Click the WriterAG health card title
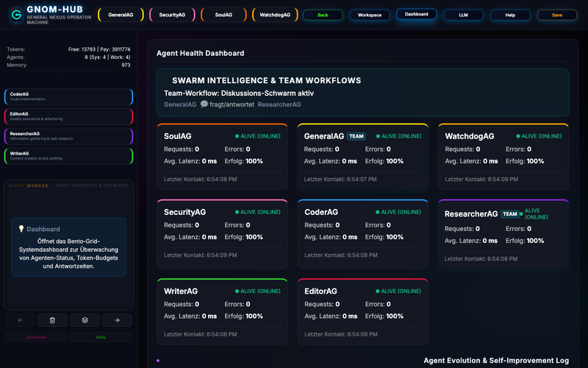Viewport: 588px width, 368px height. [x=181, y=291]
